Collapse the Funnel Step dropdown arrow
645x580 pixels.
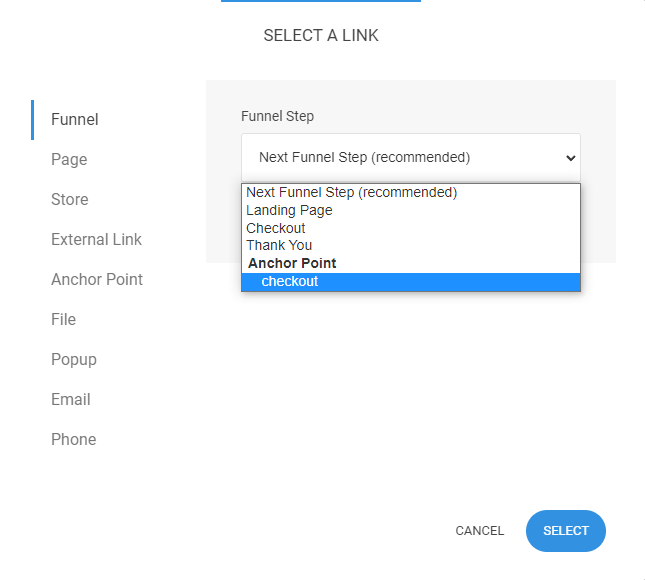570,158
